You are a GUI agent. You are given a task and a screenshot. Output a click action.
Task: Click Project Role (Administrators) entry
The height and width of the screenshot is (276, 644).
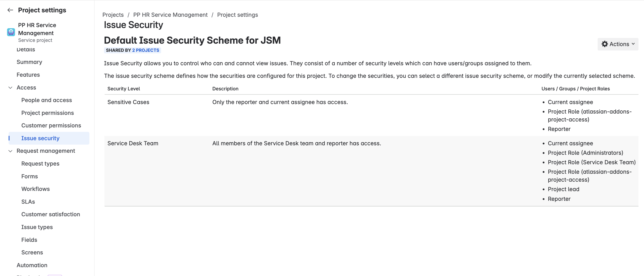pos(585,153)
